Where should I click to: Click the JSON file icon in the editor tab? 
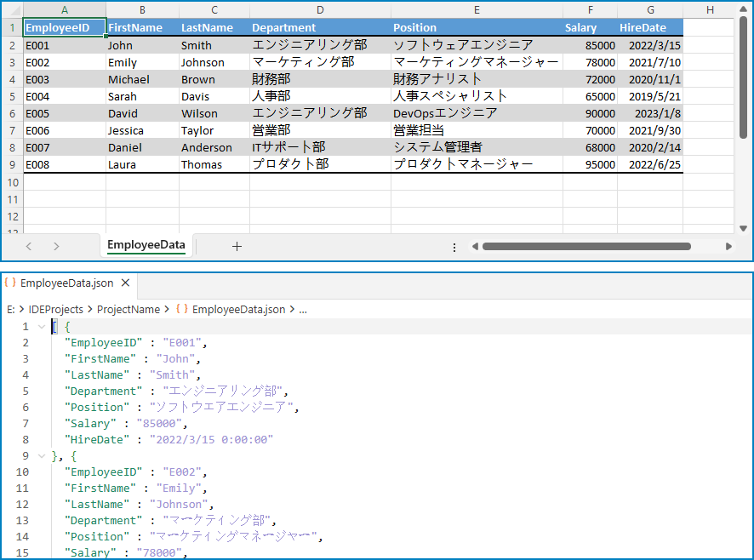pyautogui.click(x=10, y=283)
